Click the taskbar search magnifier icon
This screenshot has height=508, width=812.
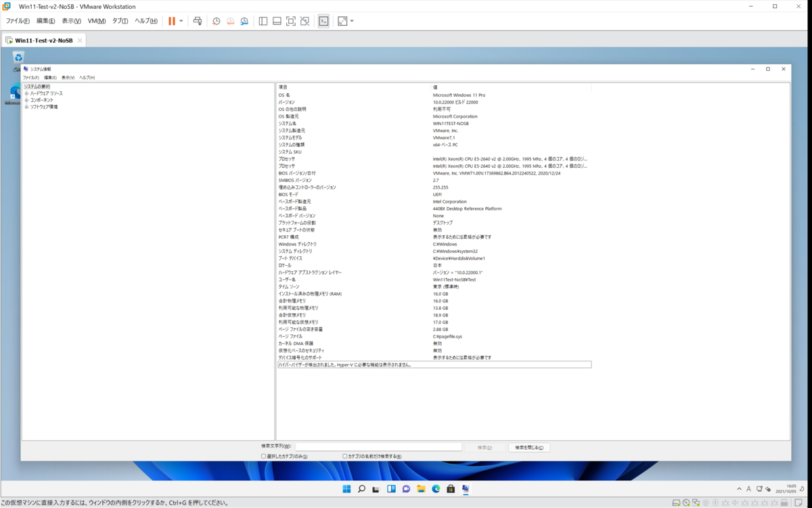(x=361, y=489)
